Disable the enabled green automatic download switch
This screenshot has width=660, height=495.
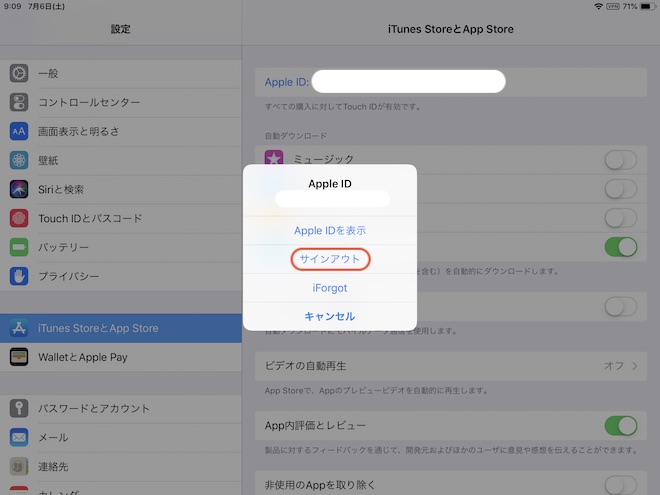(x=620, y=247)
